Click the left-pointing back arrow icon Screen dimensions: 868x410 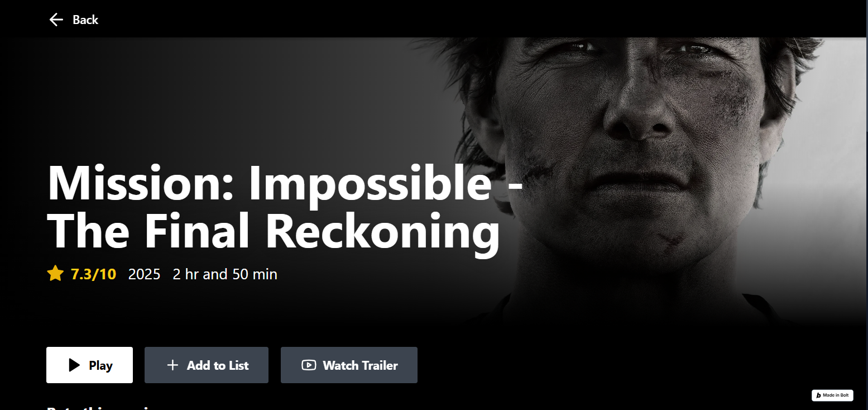[x=56, y=20]
